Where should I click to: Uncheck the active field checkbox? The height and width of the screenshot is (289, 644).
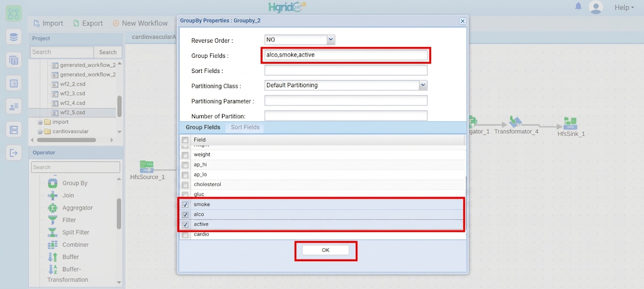186,224
